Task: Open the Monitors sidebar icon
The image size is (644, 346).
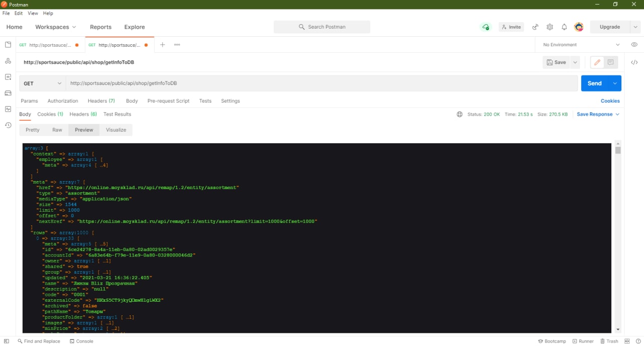Action: click(x=8, y=109)
